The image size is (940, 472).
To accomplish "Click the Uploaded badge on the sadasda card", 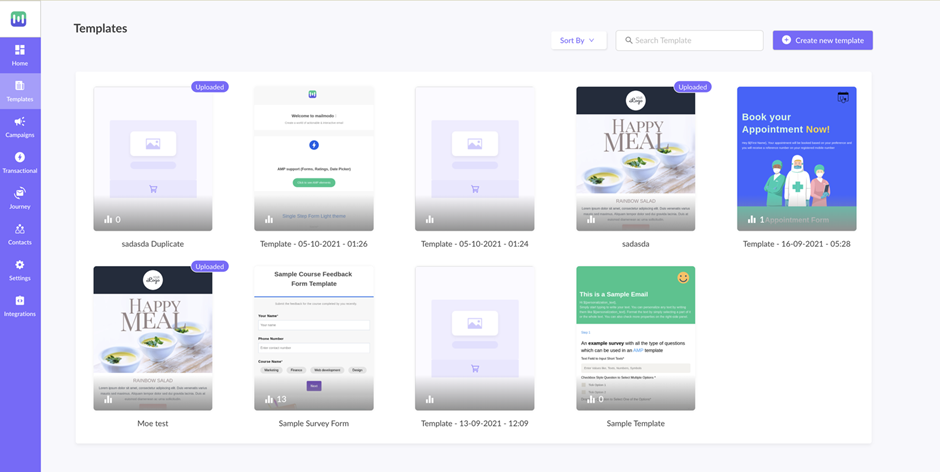I will (692, 87).
